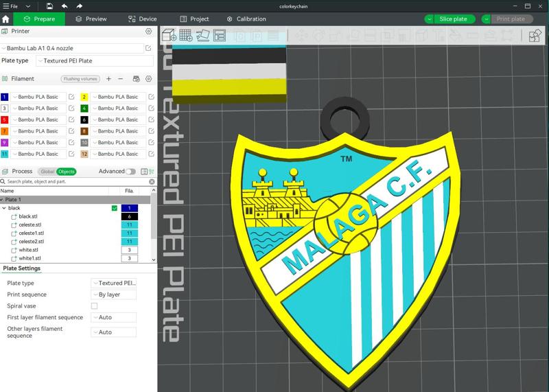
Task: Add a filament with the plus icon
Action: (x=108, y=79)
